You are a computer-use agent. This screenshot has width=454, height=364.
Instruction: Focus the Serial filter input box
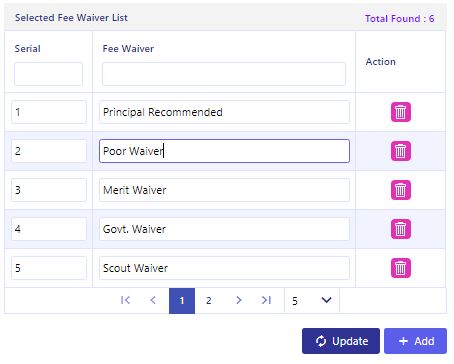(x=48, y=74)
